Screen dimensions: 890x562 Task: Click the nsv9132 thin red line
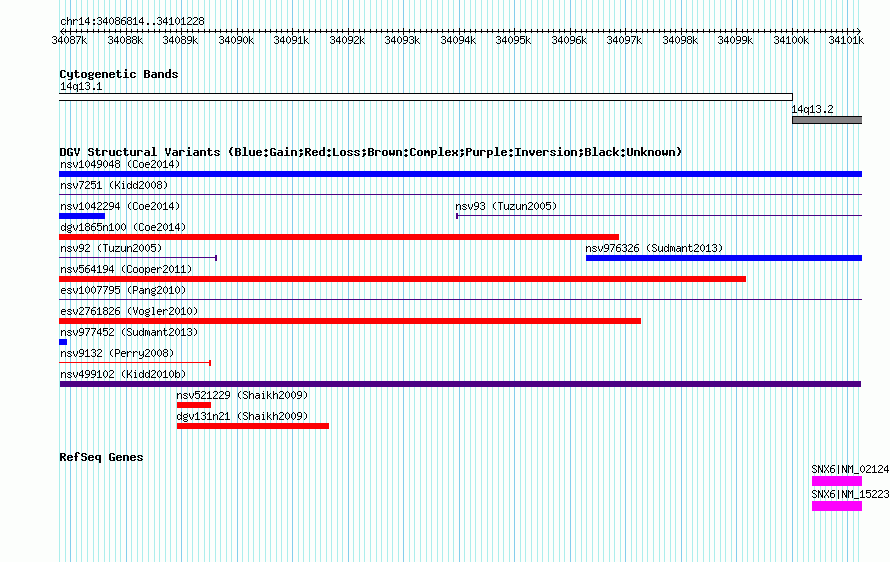135,363
